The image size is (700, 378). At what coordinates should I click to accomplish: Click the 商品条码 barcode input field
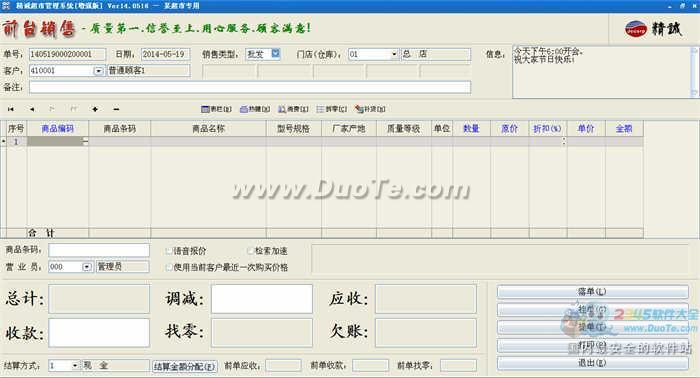[x=99, y=250]
